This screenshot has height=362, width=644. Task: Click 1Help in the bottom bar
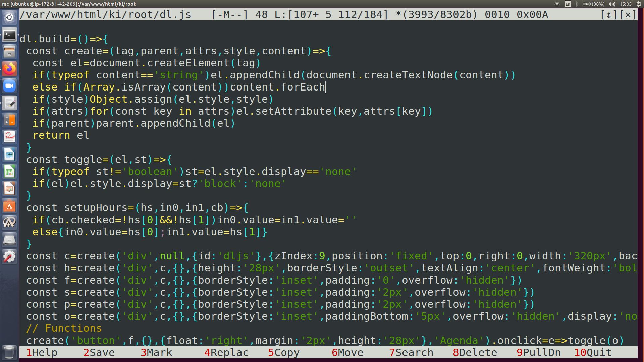tap(42, 353)
